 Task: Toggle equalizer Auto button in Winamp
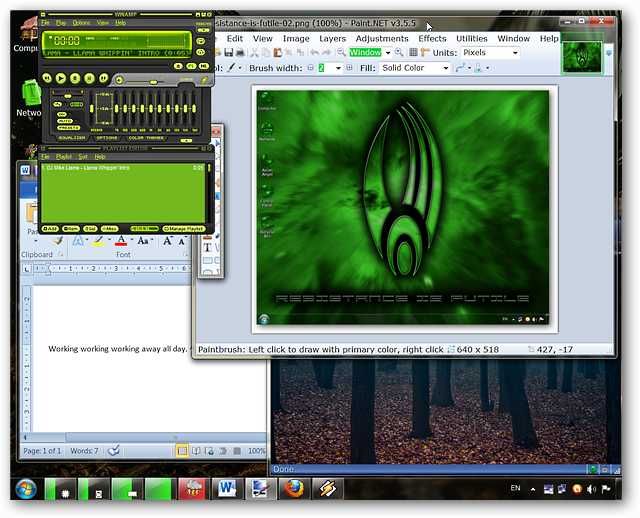65,121
